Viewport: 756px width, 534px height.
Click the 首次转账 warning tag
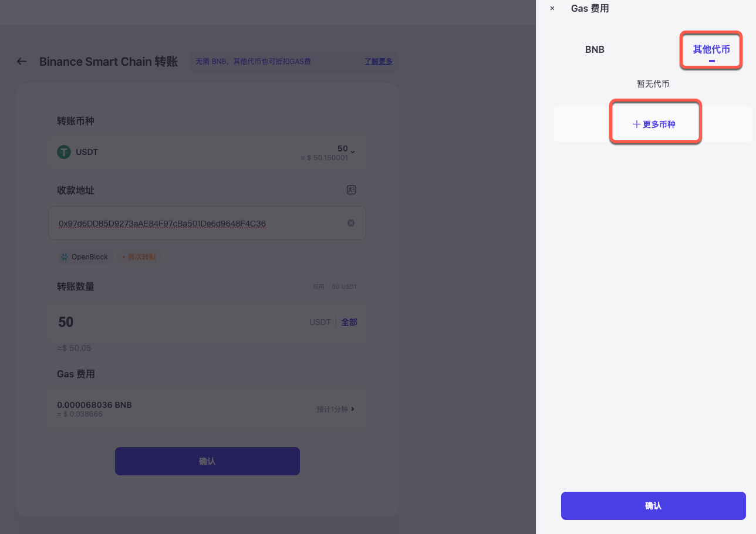139,256
